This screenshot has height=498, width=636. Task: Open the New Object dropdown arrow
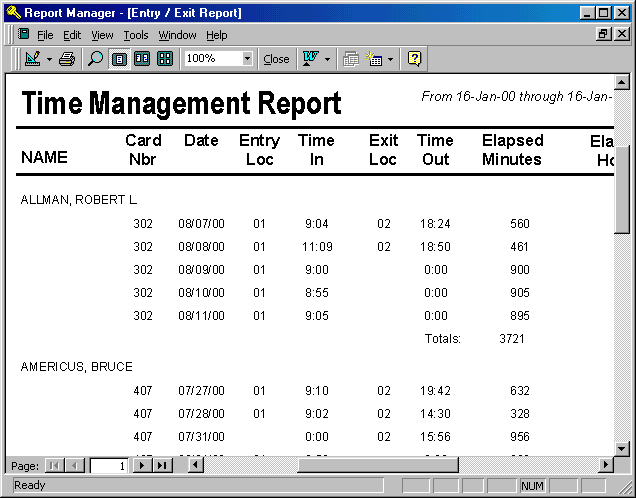click(x=391, y=59)
